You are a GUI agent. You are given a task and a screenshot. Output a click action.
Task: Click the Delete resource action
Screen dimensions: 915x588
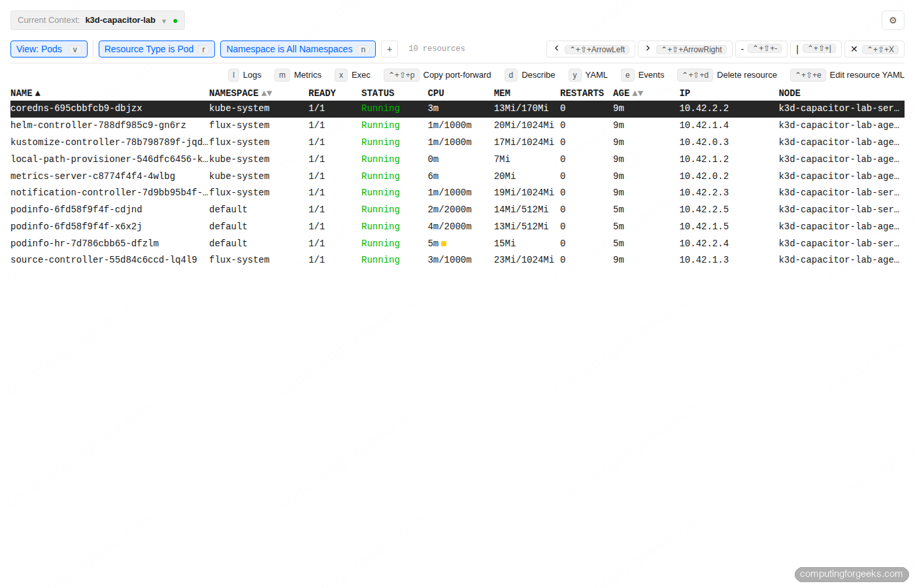click(x=727, y=75)
